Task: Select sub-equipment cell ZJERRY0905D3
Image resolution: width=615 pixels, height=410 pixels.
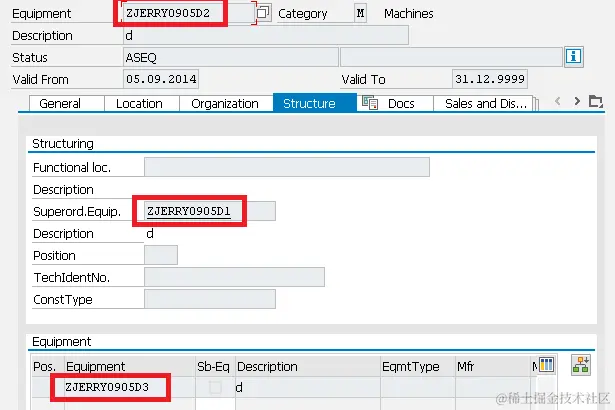Action: click(x=129, y=387)
